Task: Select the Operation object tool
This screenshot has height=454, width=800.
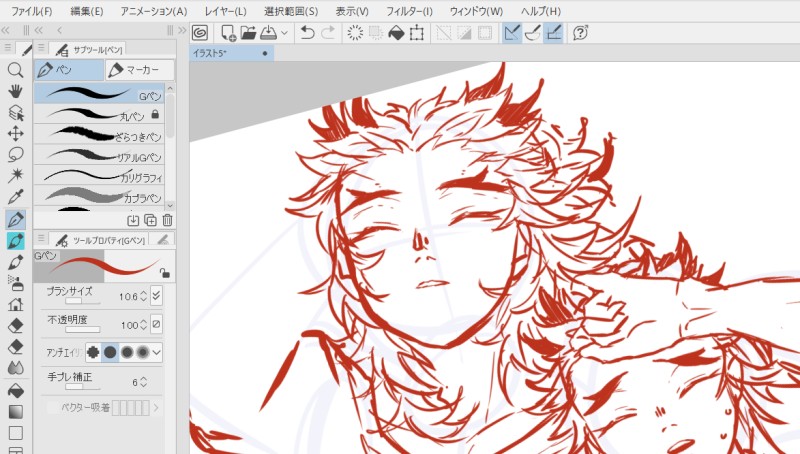Action: [x=15, y=112]
